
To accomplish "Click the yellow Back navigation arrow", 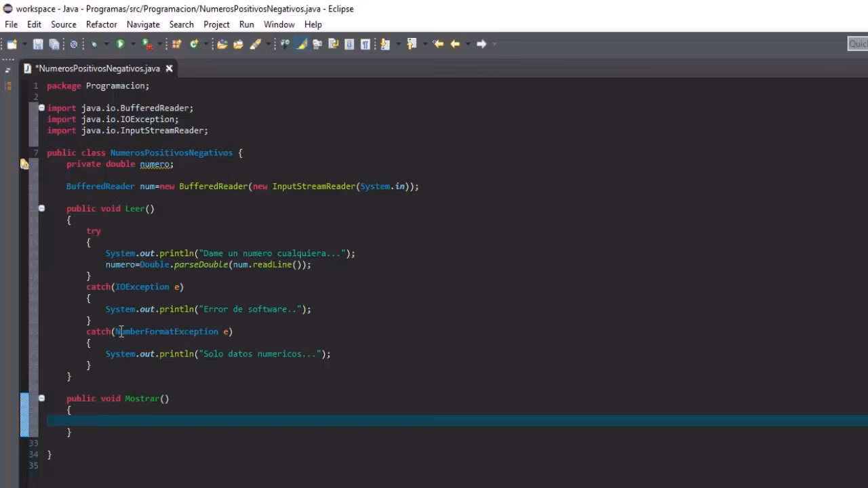I will coord(454,44).
